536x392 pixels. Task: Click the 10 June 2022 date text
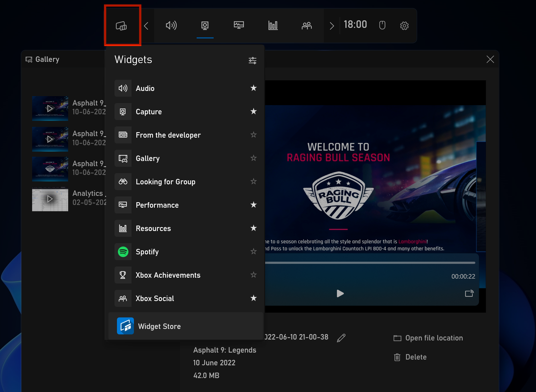tap(214, 363)
